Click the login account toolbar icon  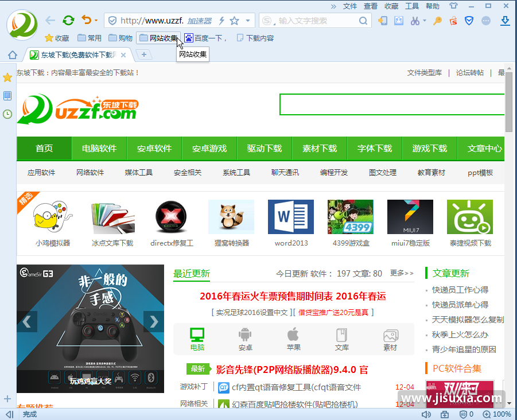click(x=383, y=21)
